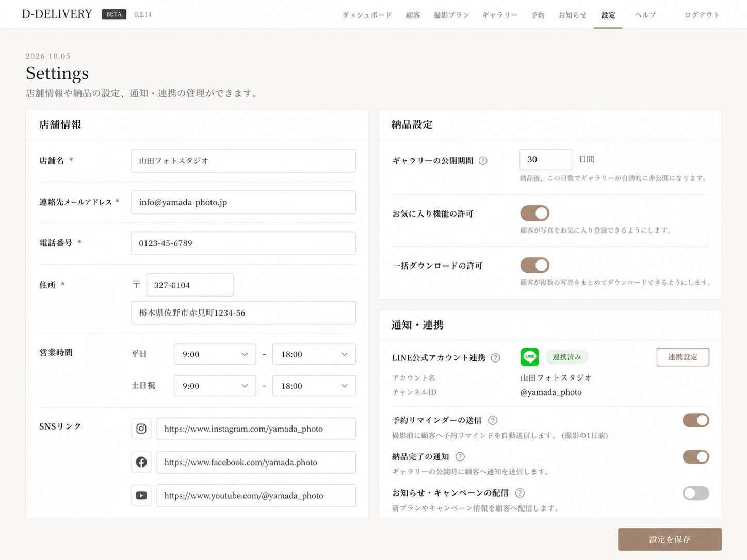Click the 店舗名 input field
747x560 pixels.
pos(243,161)
